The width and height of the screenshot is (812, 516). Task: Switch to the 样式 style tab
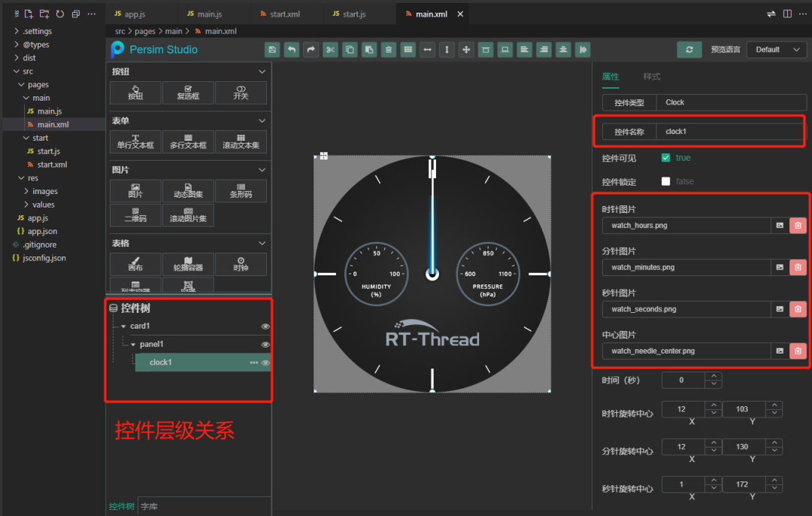[x=651, y=77]
